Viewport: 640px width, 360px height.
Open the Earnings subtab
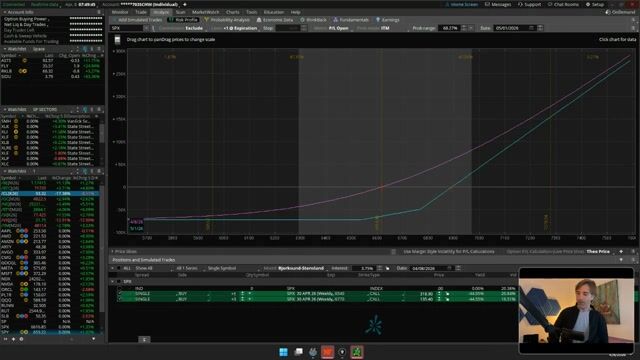pos(388,20)
